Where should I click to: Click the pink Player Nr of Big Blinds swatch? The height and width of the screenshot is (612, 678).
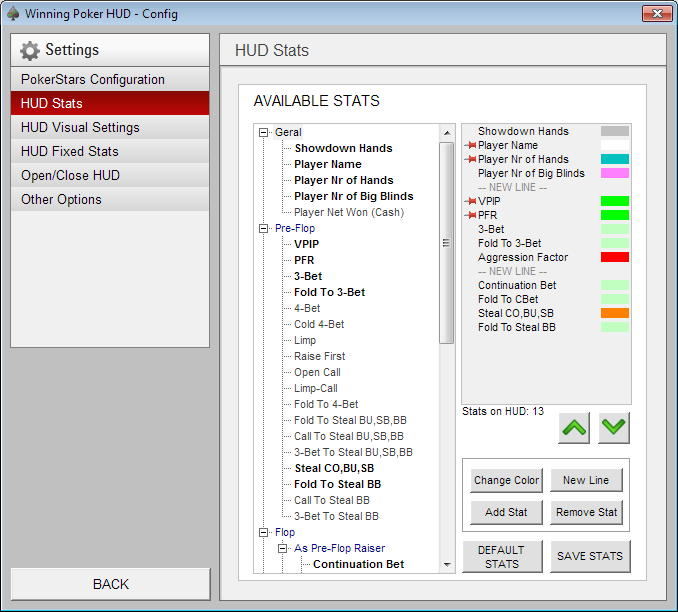615,173
